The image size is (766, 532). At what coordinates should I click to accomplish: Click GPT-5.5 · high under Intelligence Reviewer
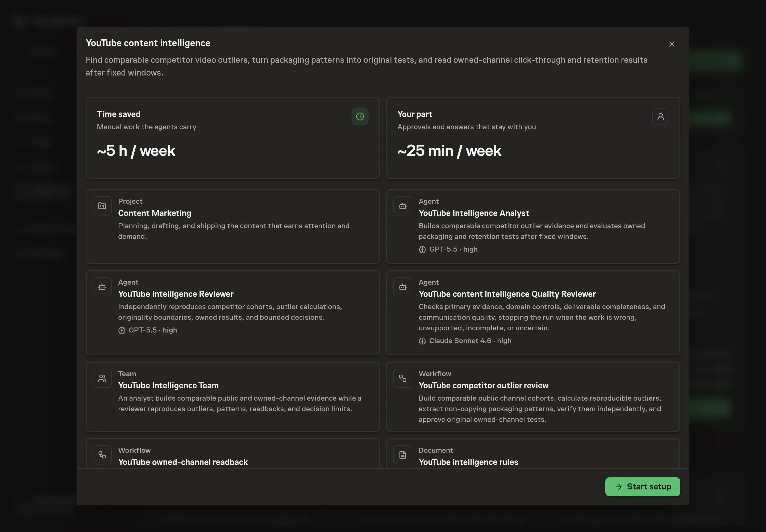(x=153, y=330)
